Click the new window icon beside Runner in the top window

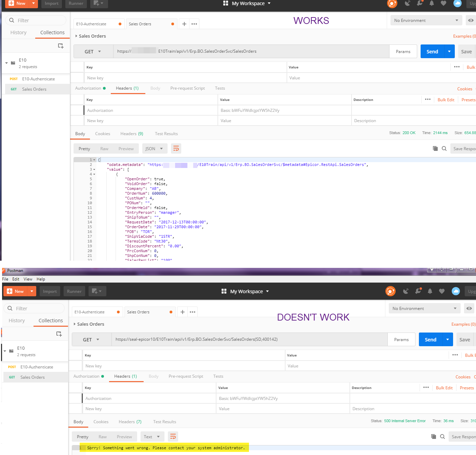coord(99,3)
